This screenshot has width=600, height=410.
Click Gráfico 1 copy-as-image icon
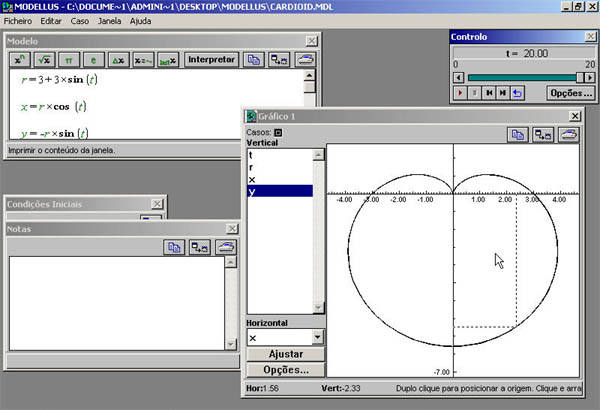(543, 135)
